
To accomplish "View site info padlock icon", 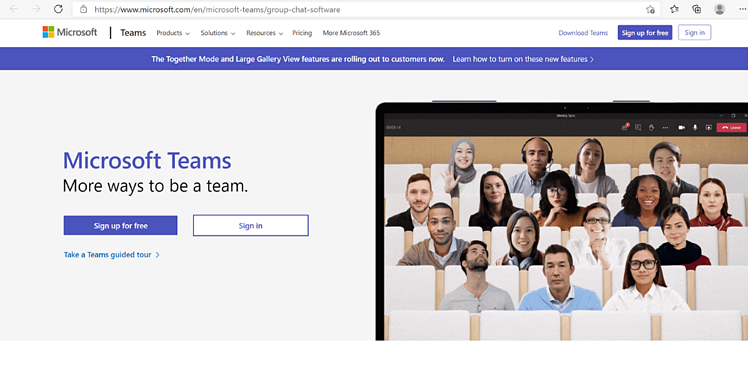I will click(84, 9).
